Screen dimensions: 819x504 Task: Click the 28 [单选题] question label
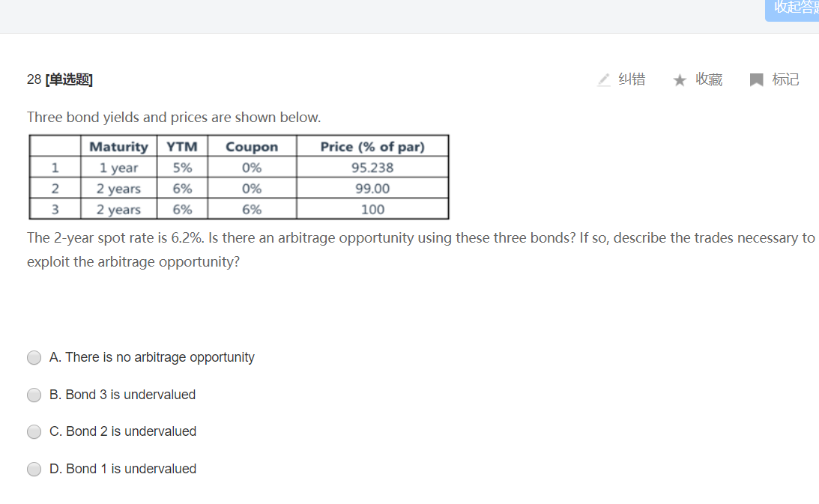60,79
